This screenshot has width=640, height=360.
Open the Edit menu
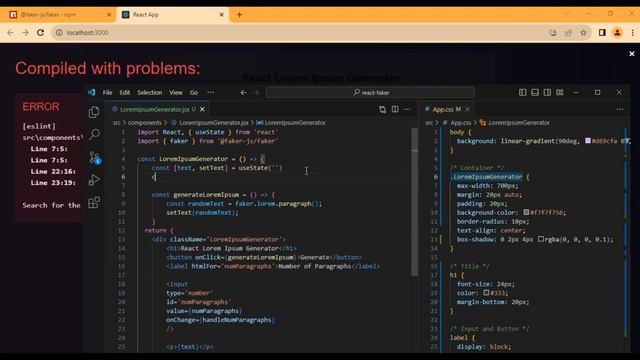[x=124, y=93]
